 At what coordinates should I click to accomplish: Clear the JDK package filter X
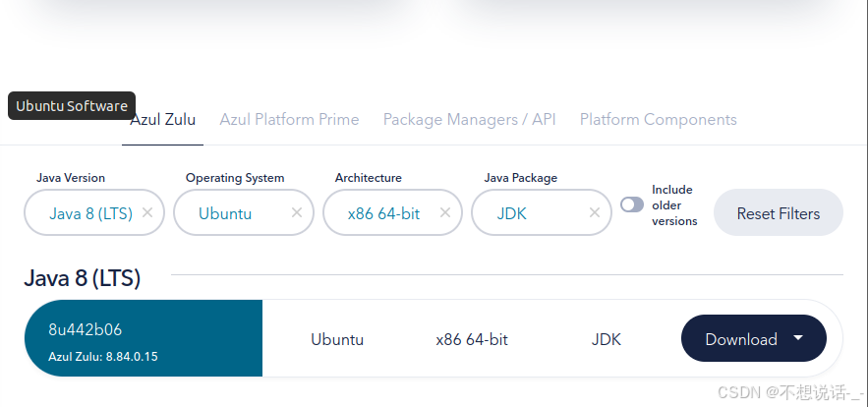coord(595,212)
